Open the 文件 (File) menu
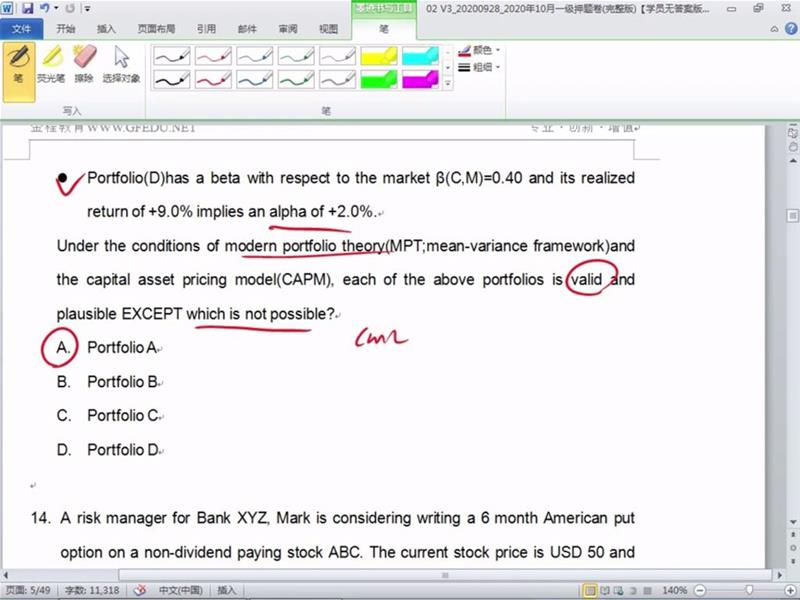This screenshot has height=600, width=800. [21, 29]
